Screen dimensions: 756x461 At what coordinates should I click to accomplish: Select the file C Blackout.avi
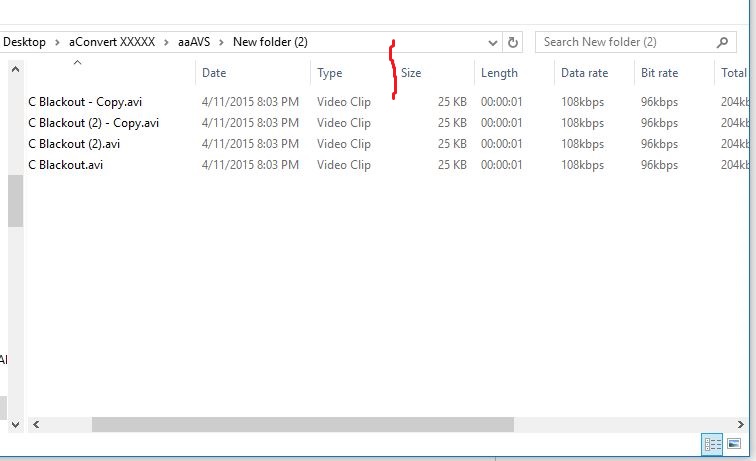66,165
